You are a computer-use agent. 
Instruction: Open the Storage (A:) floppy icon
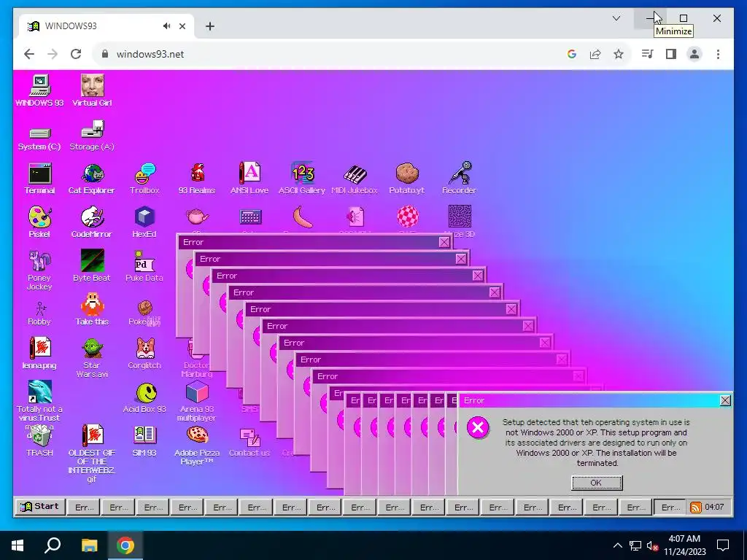pyautogui.click(x=92, y=136)
